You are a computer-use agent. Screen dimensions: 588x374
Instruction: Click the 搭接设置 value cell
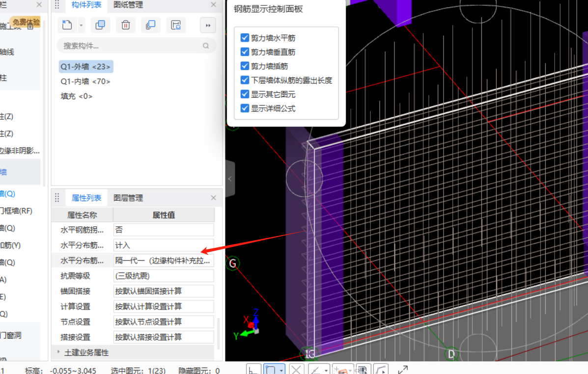[x=164, y=337]
